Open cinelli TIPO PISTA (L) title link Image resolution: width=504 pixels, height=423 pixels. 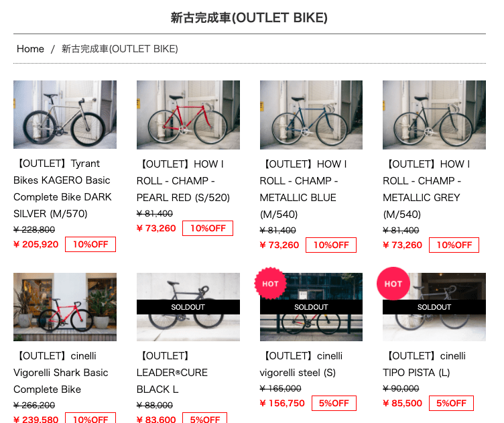click(424, 364)
